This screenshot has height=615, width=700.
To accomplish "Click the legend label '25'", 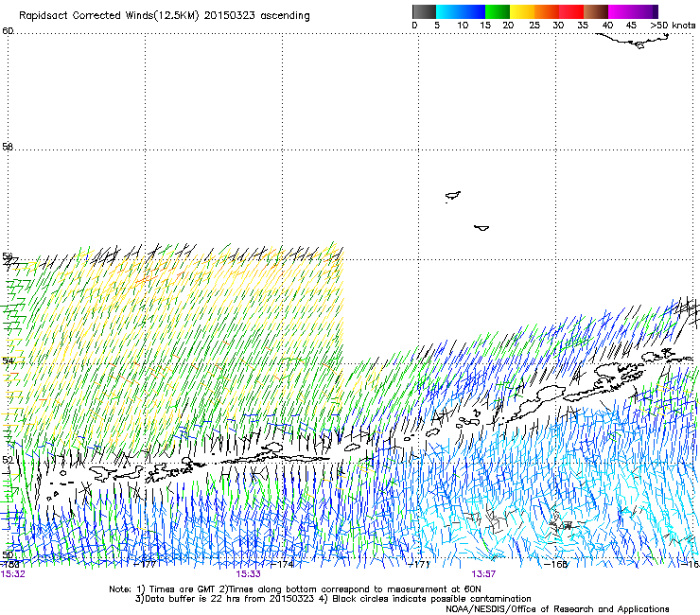I will (x=534, y=26).
